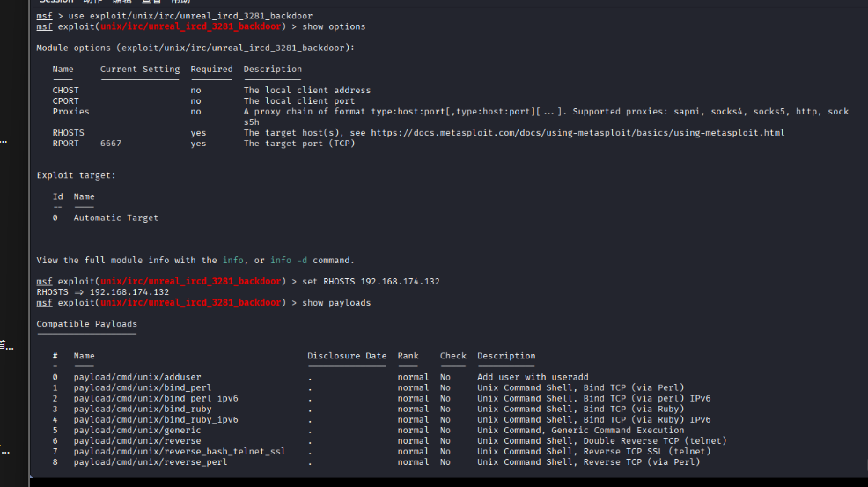This screenshot has width=868, height=487.
Task: Select payload/cmd/unix/bind_perl_ipv6 entry
Action: point(156,398)
